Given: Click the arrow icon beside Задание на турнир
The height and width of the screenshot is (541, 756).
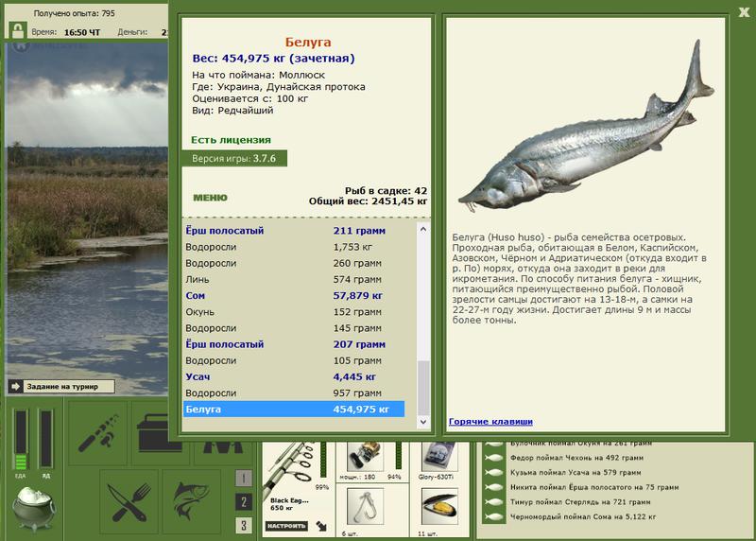Looking at the screenshot, I should pyautogui.click(x=16, y=387).
